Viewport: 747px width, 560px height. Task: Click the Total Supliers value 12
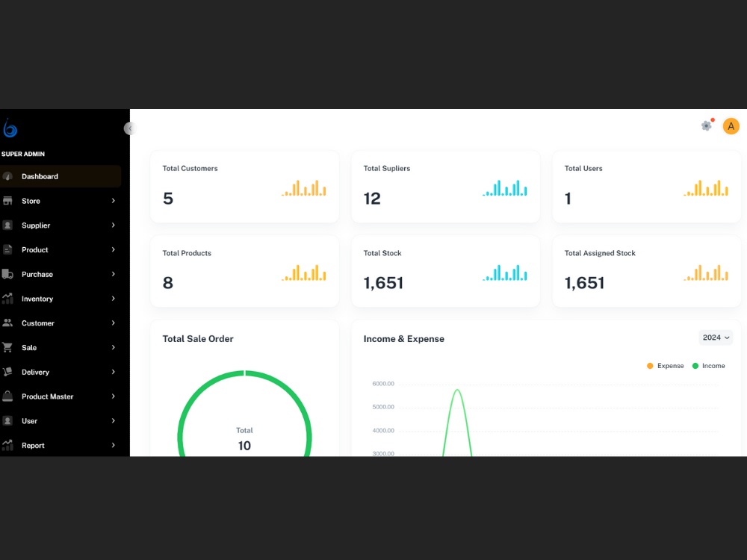click(372, 198)
